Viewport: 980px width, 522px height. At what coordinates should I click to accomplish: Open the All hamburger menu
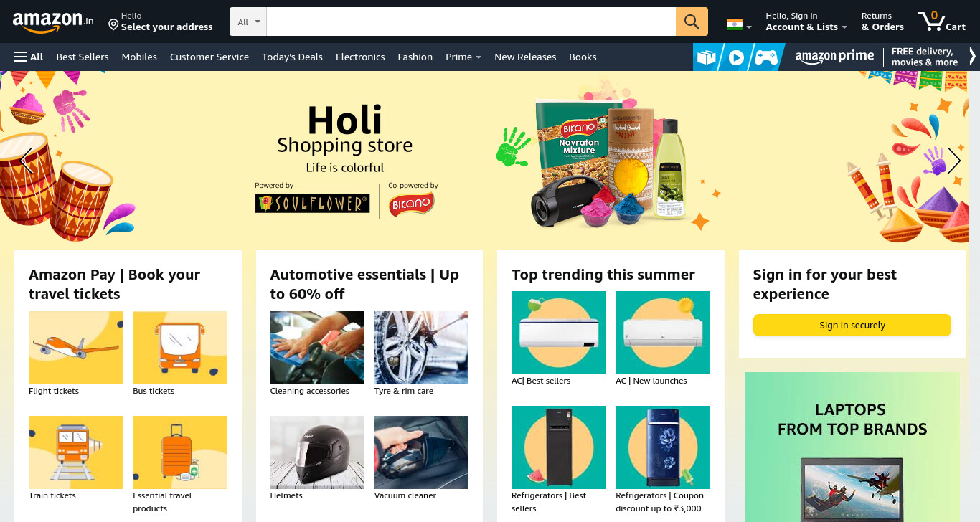click(29, 57)
